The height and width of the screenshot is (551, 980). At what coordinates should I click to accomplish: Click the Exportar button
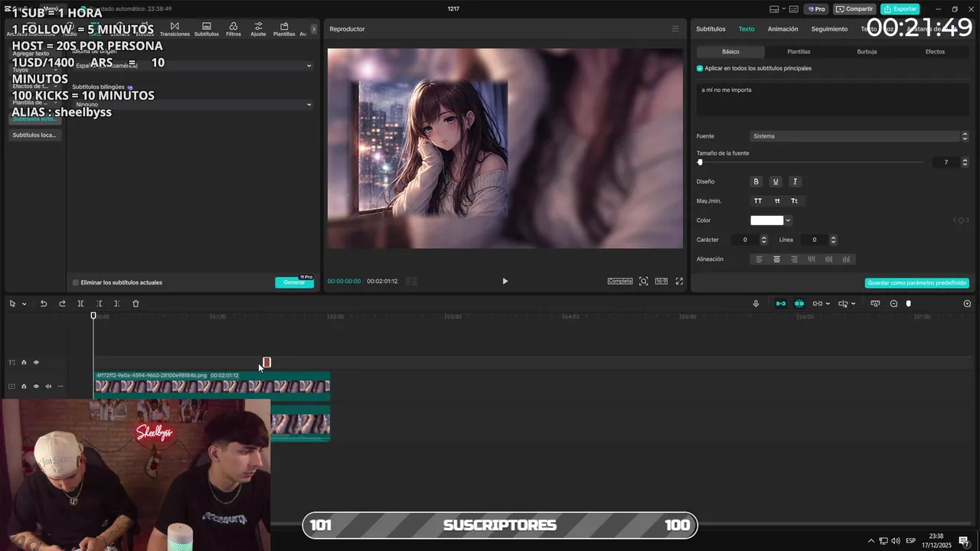(900, 9)
